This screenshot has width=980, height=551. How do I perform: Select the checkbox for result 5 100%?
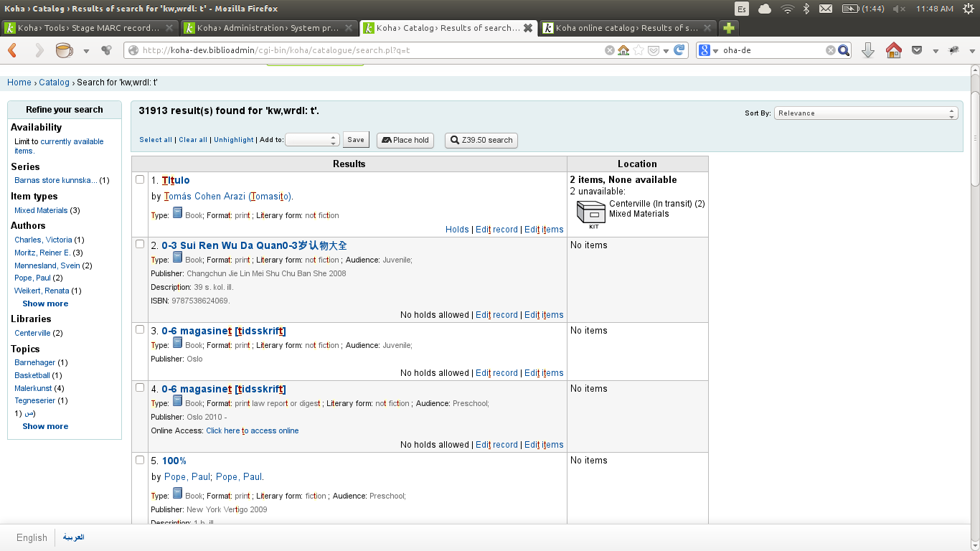pyautogui.click(x=140, y=460)
